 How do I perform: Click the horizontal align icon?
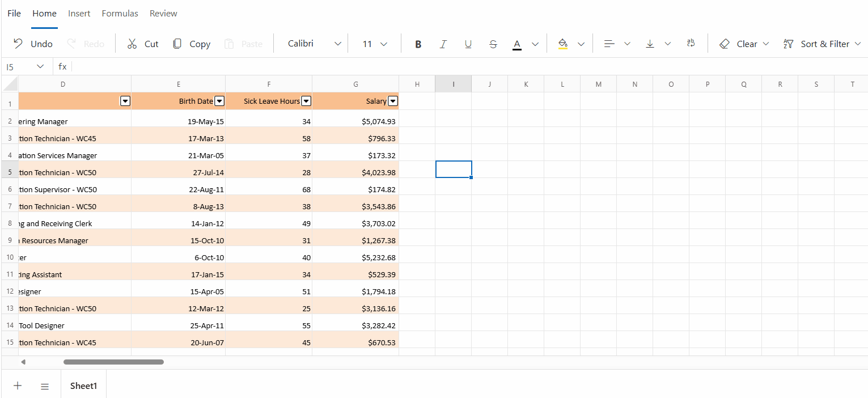[609, 44]
